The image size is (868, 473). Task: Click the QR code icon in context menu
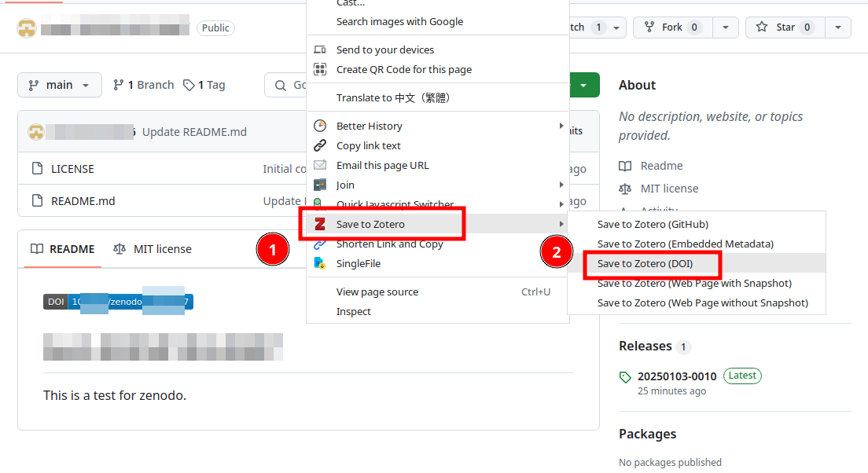(320, 69)
